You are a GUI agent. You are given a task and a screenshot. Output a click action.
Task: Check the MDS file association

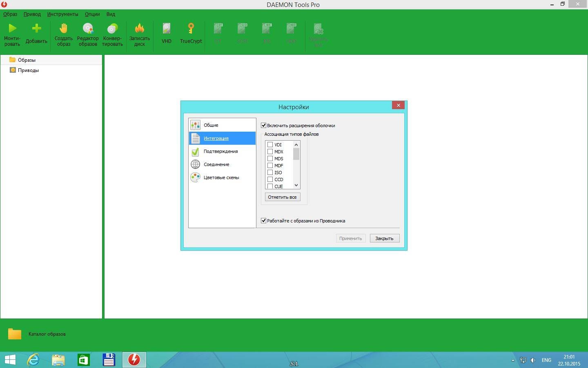(270, 158)
